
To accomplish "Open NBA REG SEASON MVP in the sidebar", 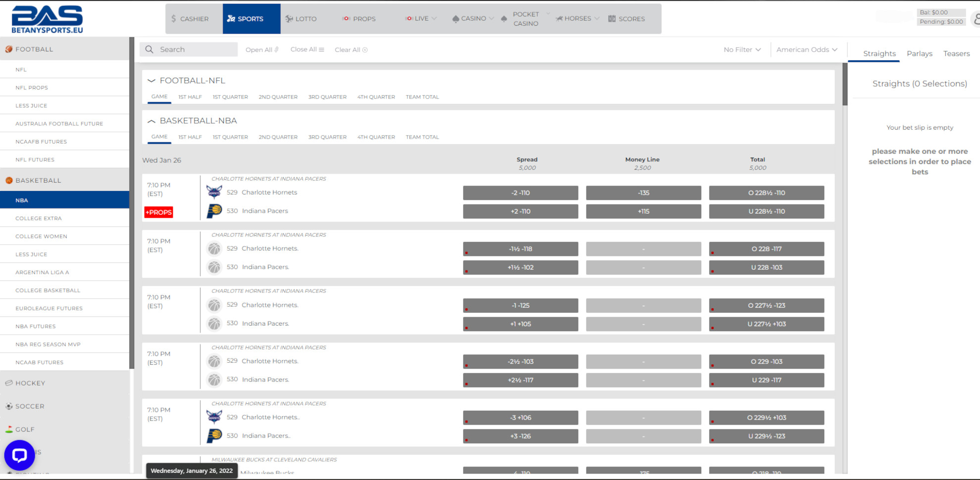I will click(x=65, y=344).
